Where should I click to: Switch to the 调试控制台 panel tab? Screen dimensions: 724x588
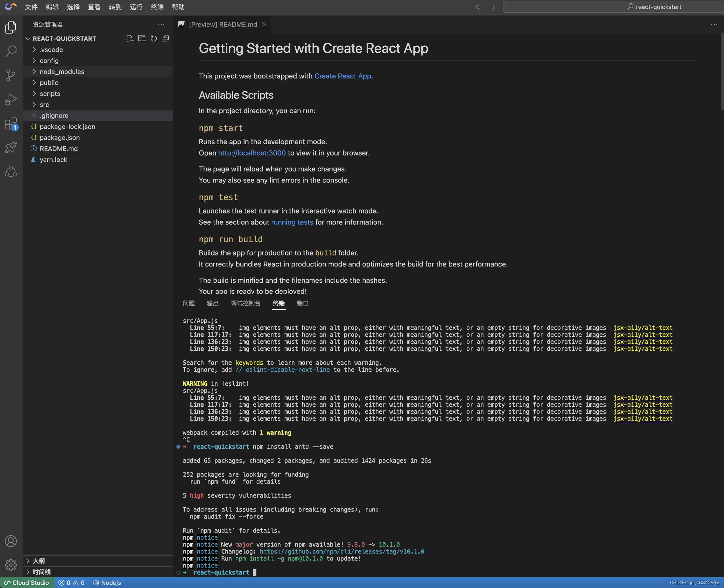[x=246, y=303]
